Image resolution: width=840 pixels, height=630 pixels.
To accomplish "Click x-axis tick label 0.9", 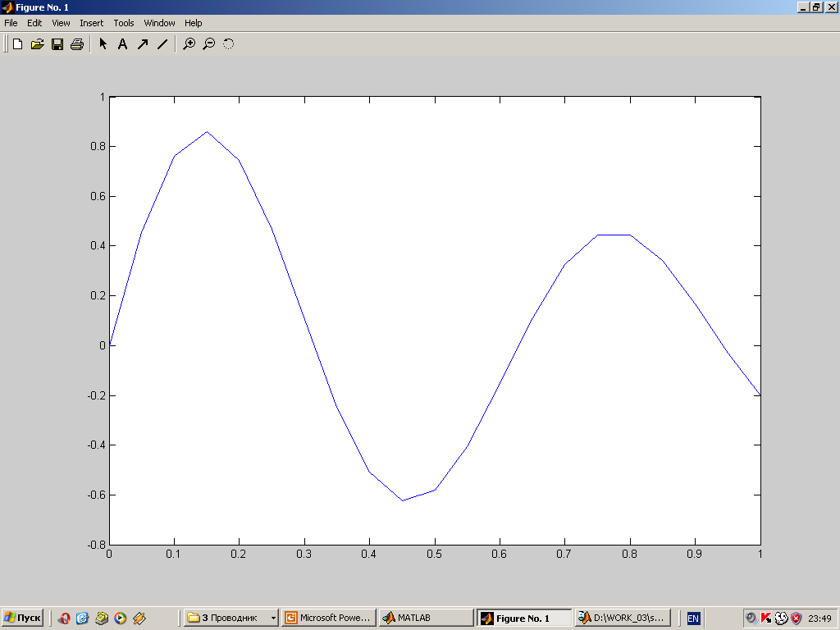I will click(x=694, y=554).
